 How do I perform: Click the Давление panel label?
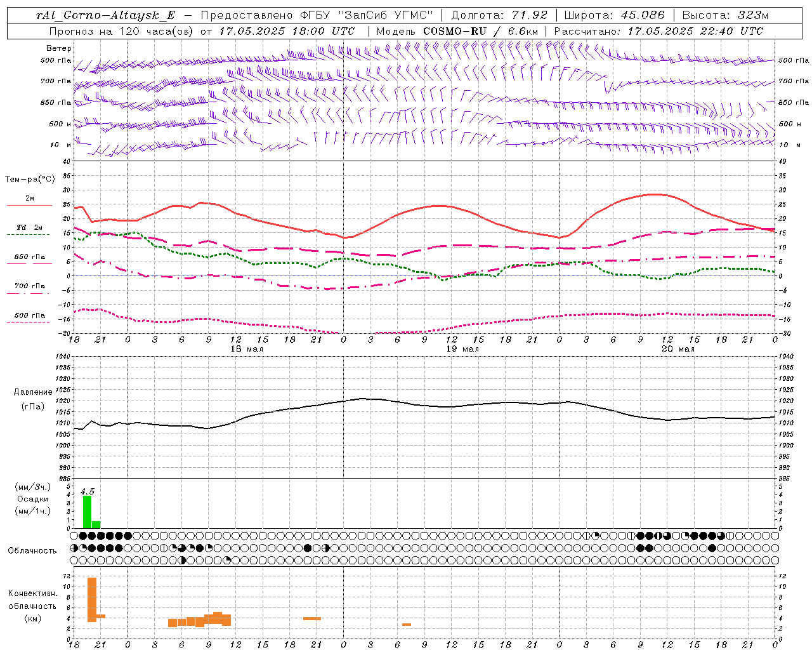[33, 392]
